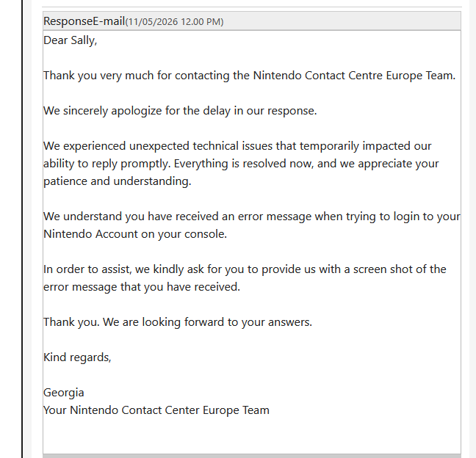Click the "looking forward to your answers" line
476x458 pixels.
tap(178, 321)
